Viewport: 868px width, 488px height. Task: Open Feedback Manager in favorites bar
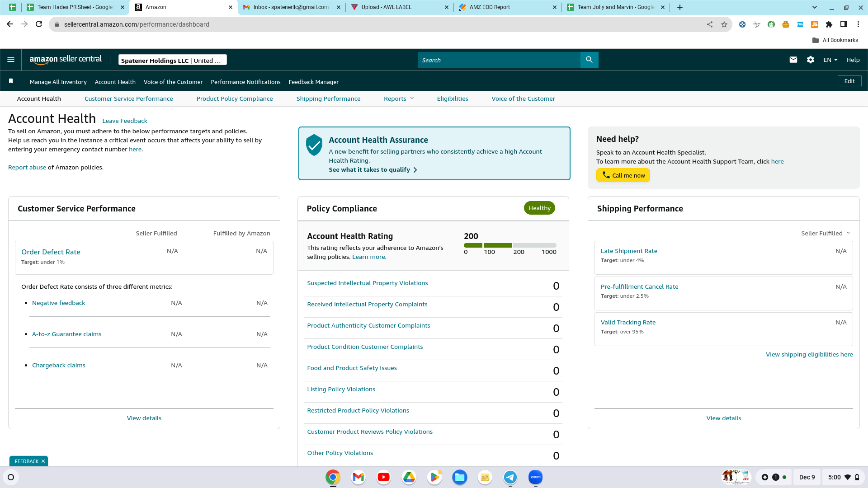pyautogui.click(x=314, y=82)
